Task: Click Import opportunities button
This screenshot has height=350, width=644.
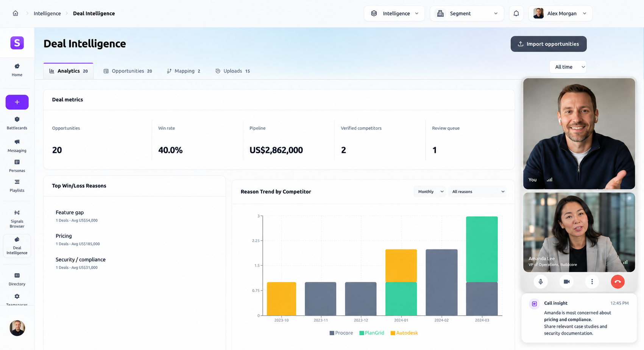Action: pyautogui.click(x=549, y=44)
